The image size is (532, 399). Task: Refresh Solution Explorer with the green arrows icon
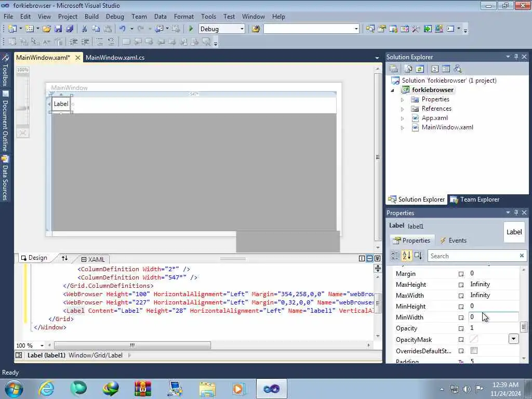[420, 69]
